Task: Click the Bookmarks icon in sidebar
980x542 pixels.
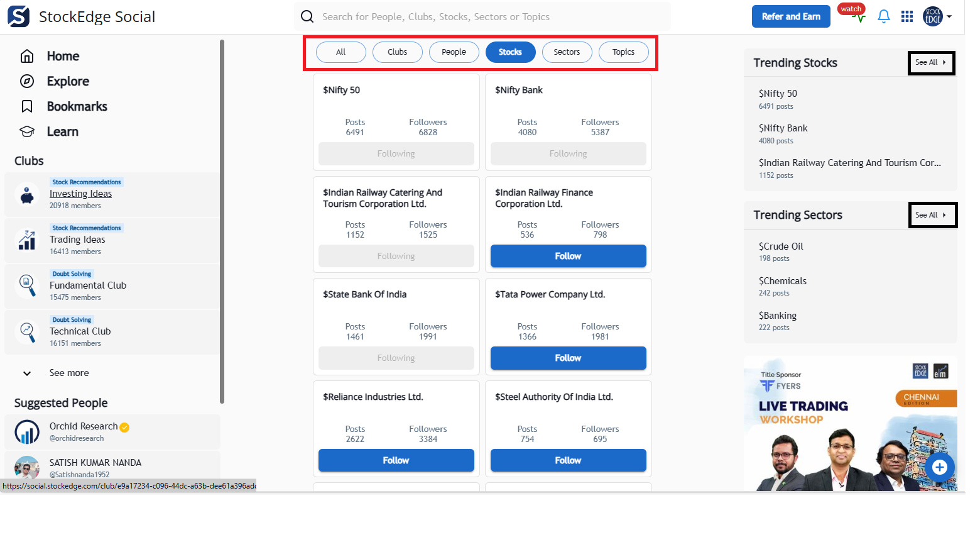Action: (27, 106)
